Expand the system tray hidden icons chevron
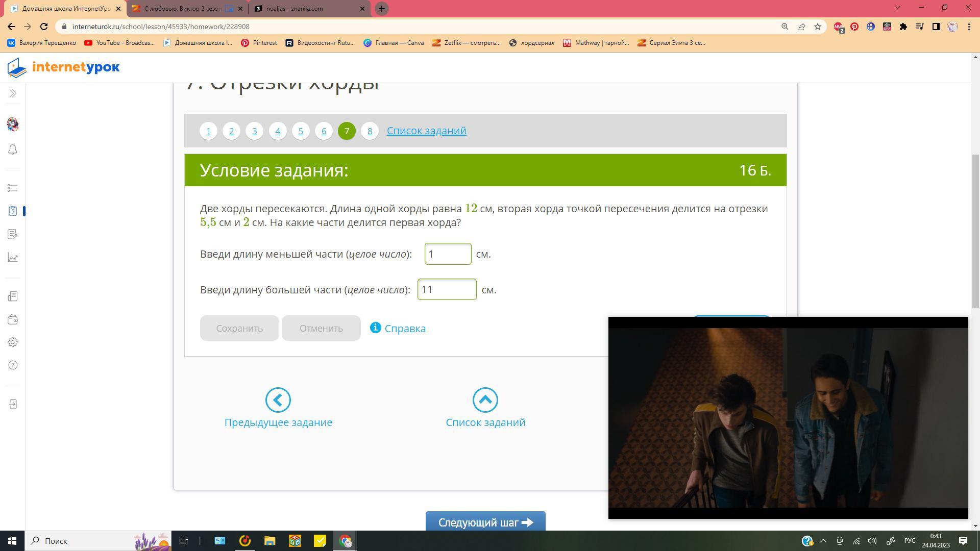 point(823,541)
